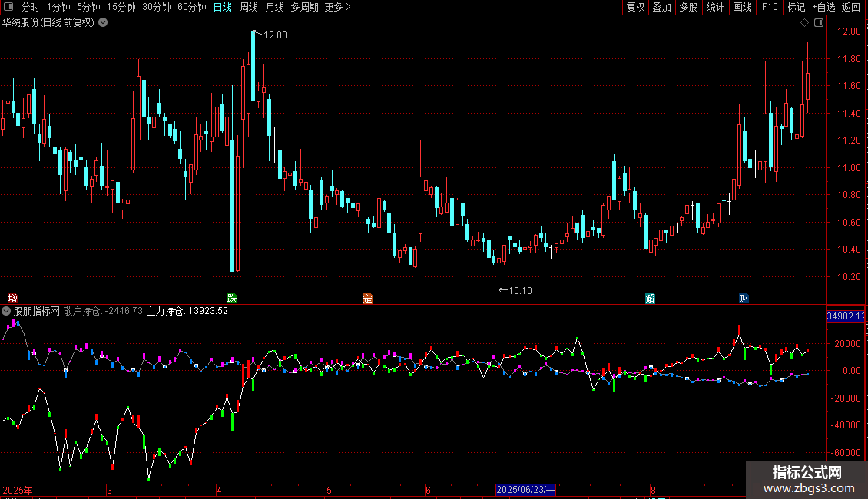Click the 华统股份(日线.前复权) chart title

coord(48,23)
